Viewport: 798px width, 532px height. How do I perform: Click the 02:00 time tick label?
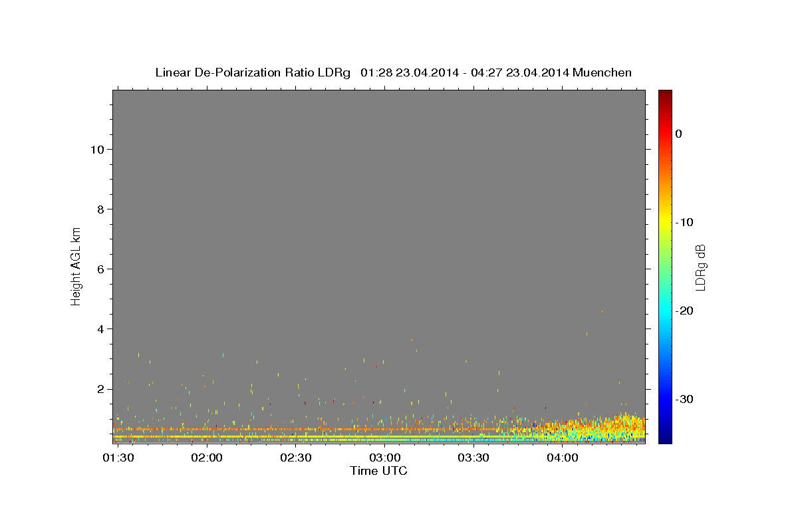tap(207, 458)
